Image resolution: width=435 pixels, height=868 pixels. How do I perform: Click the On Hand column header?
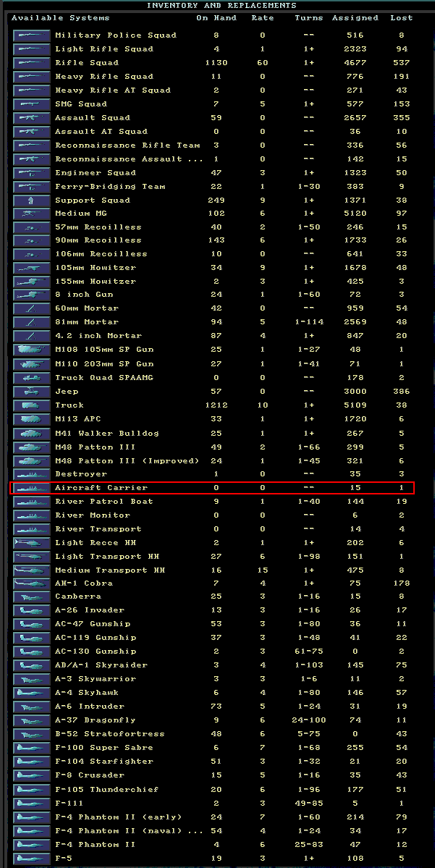pos(216,17)
